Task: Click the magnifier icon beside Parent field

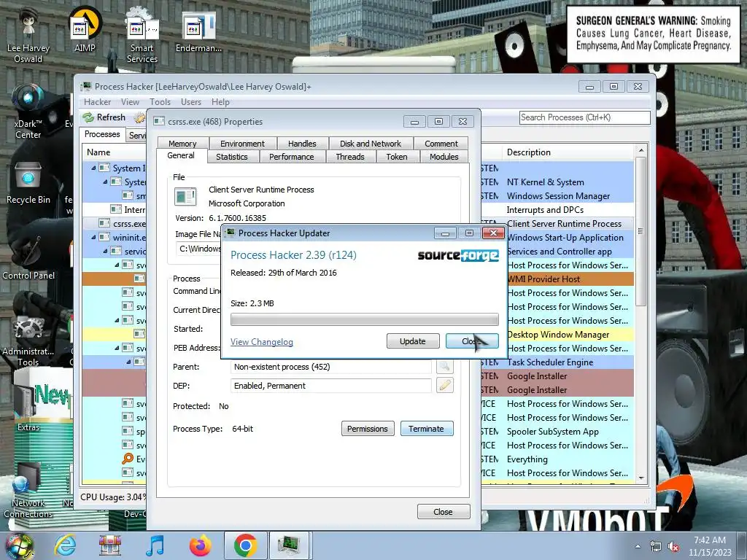Action: pyautogui.click(x=444, y=366)
